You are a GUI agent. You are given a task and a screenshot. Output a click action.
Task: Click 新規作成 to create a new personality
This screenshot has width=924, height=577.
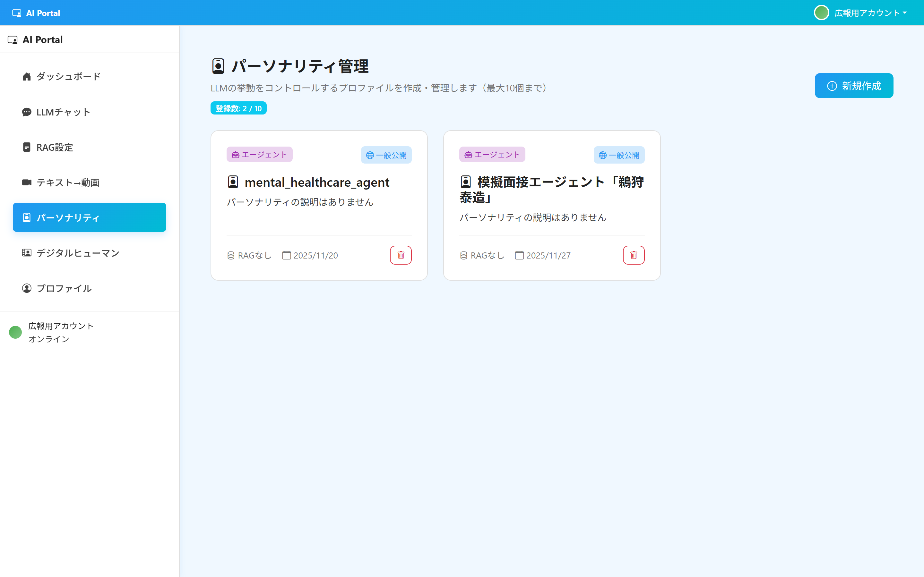[x=854, y=86]
